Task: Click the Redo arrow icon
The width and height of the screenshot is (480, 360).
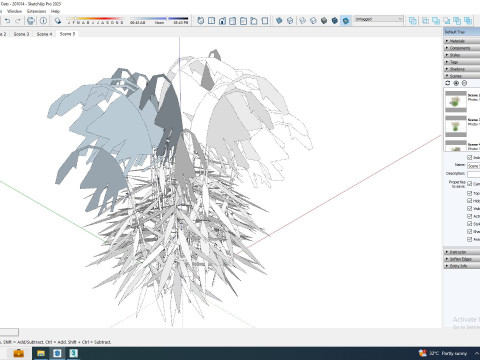Action: click(x=18, y=21)
